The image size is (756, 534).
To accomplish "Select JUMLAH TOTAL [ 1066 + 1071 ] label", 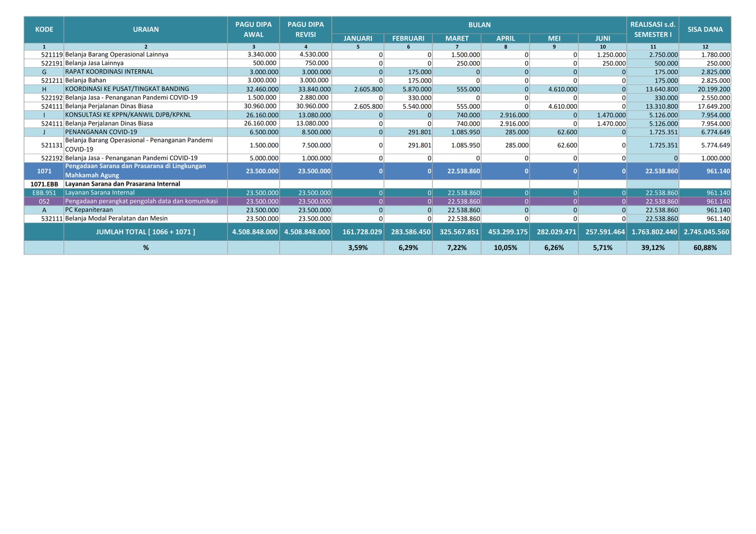I will pyautogui.click(x=146, y=232).
